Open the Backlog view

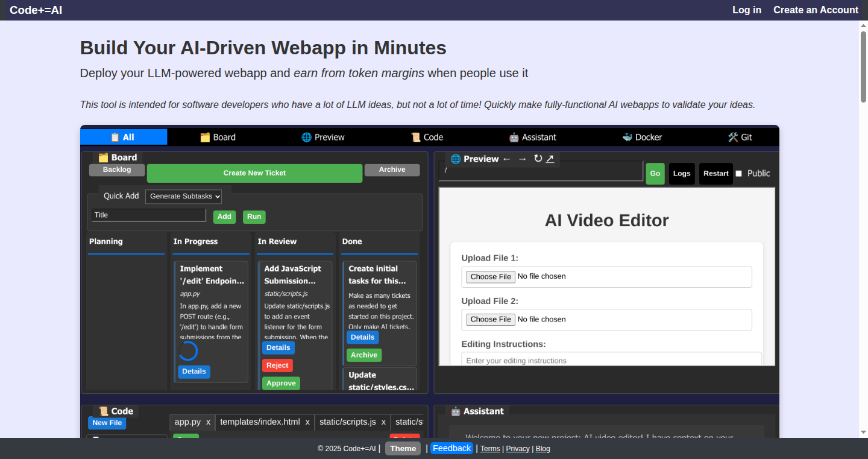click(117, 170)
